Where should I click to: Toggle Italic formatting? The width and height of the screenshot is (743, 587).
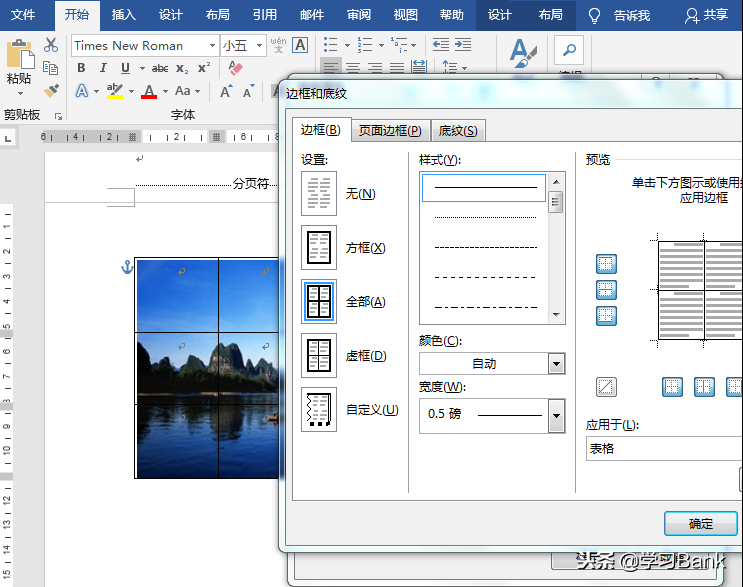coord(103,68)
